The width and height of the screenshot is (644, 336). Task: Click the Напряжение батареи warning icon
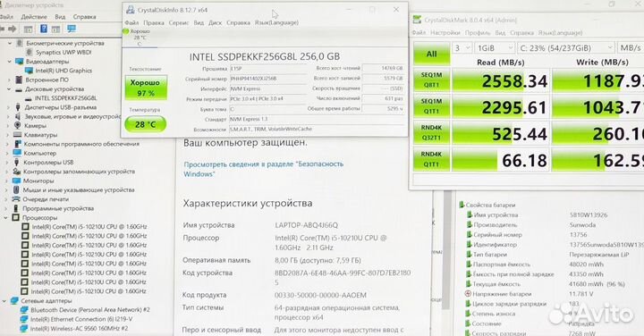(x=468, y=294)
